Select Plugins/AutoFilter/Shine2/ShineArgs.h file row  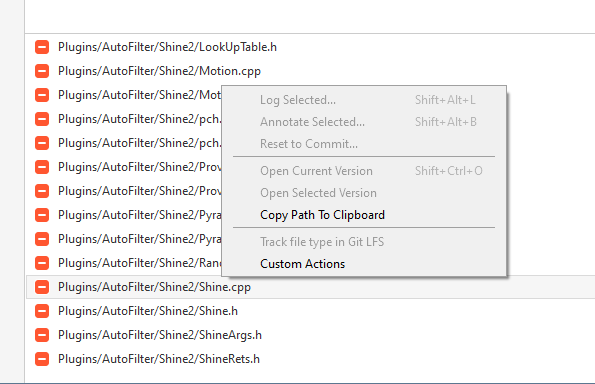pyautogui.click(x=310, y=335)
